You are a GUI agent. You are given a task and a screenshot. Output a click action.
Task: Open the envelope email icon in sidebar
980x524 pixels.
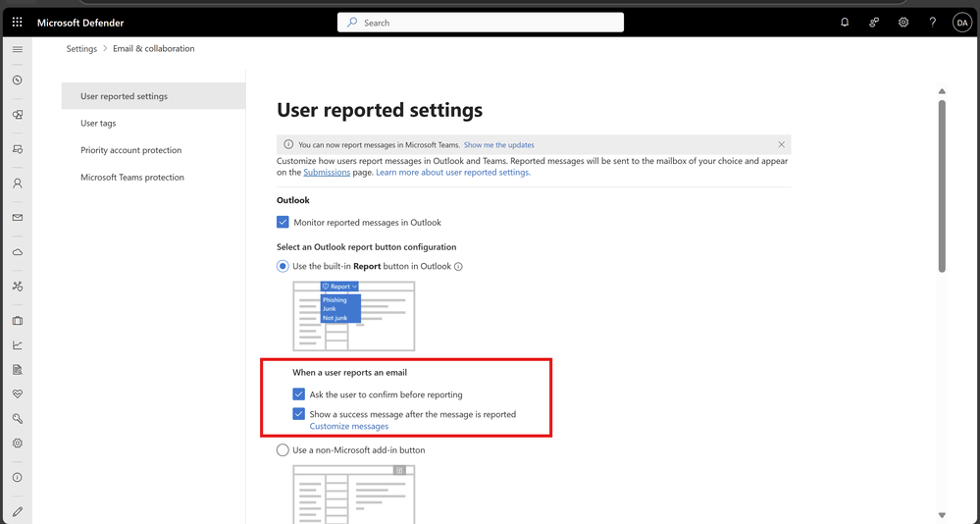pos(18,218)
